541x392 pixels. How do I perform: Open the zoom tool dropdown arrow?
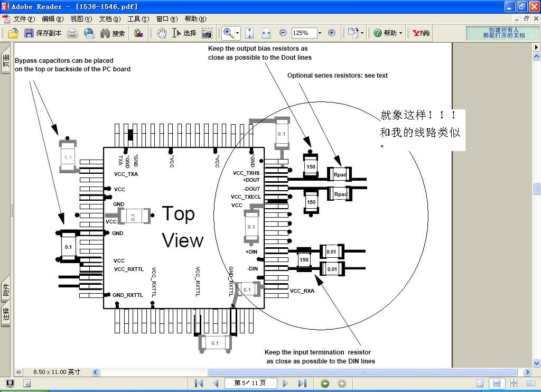coord(238,33)
